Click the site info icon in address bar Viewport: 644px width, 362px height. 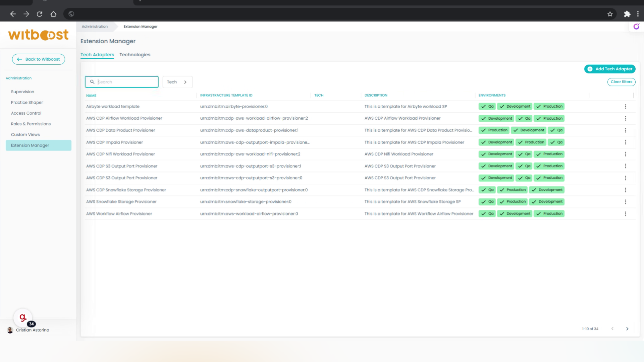[x=71, y=14]
